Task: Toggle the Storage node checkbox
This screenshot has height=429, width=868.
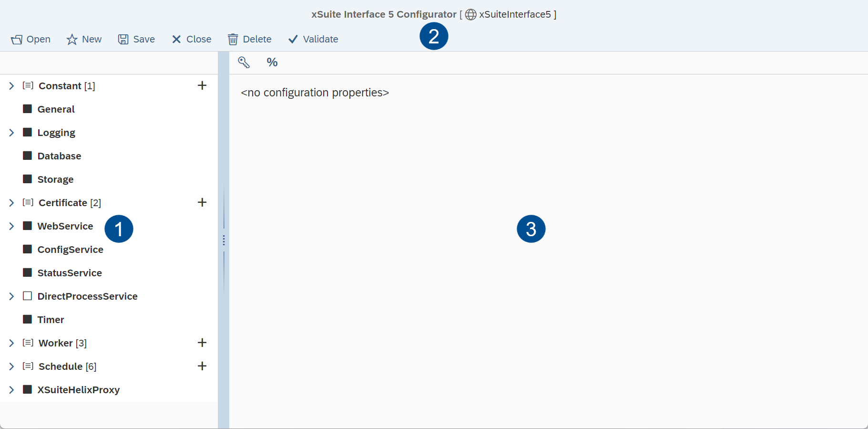Action: click(x=28, y=179)
